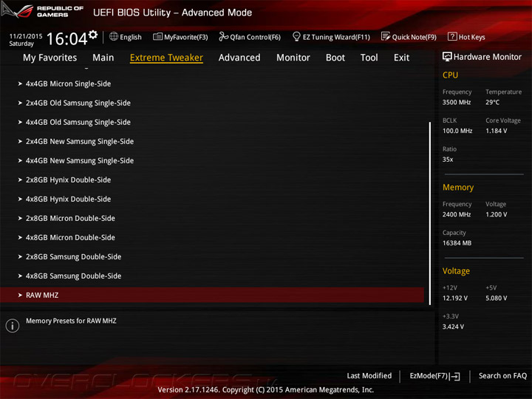Select the RAW MHZ preset row
532x399 pixels.
(212, 295)
